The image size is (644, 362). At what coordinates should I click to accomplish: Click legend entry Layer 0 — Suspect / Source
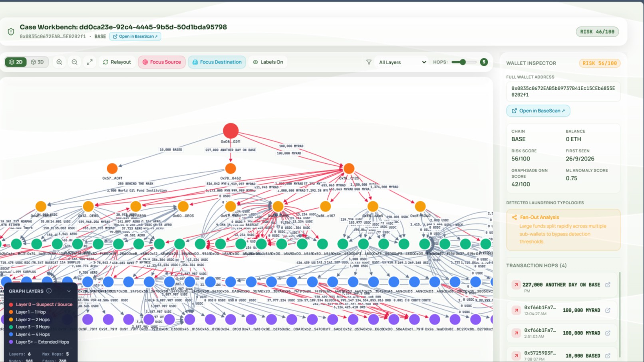pos(40,305)
